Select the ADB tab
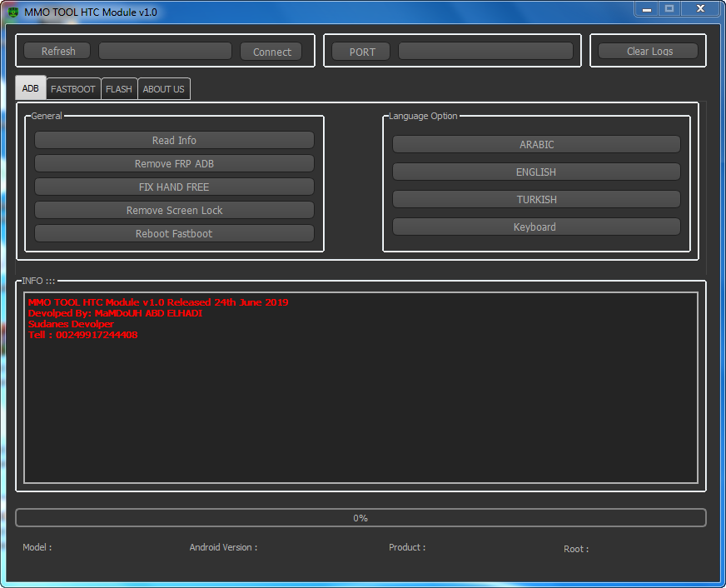Screen dimensions: 726x588 (31, 88)
